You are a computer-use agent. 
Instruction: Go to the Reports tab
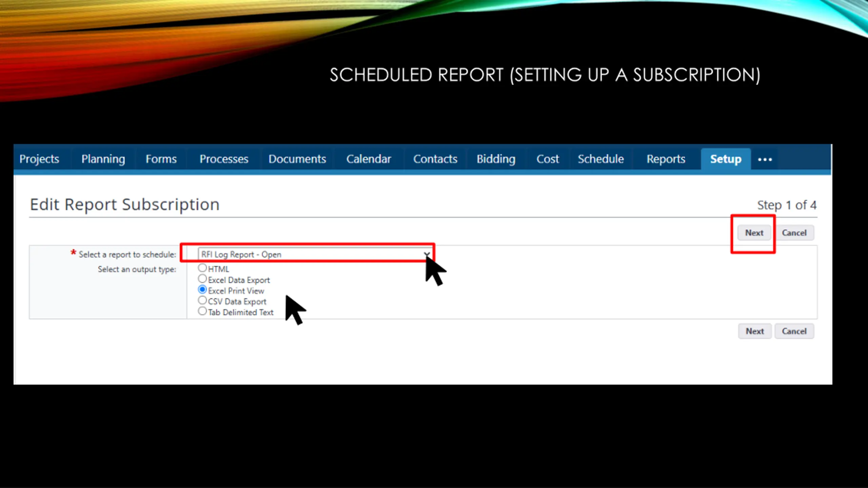[666, 159]
